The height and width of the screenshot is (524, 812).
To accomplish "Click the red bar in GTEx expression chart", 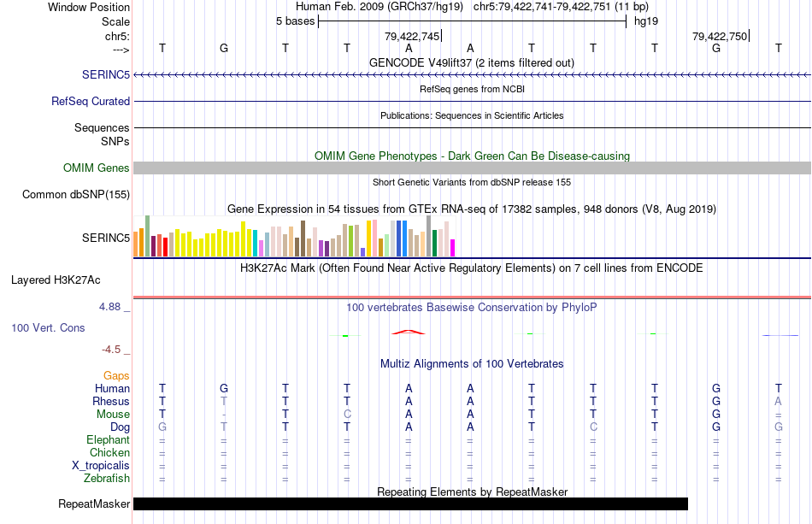I will point(165,247).
